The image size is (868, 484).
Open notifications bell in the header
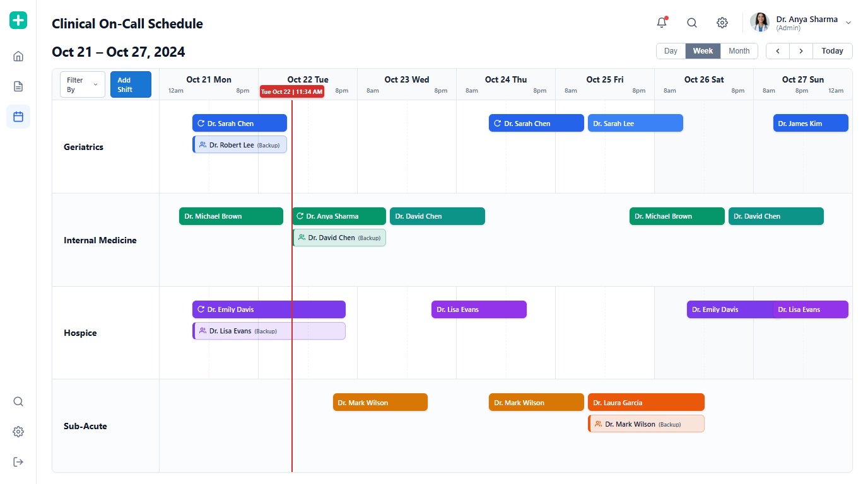point(662,23)
